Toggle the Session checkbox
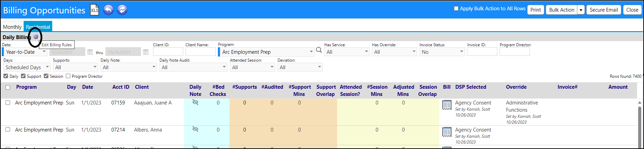Viewport: 644px width, 149px height. [46, 76]
